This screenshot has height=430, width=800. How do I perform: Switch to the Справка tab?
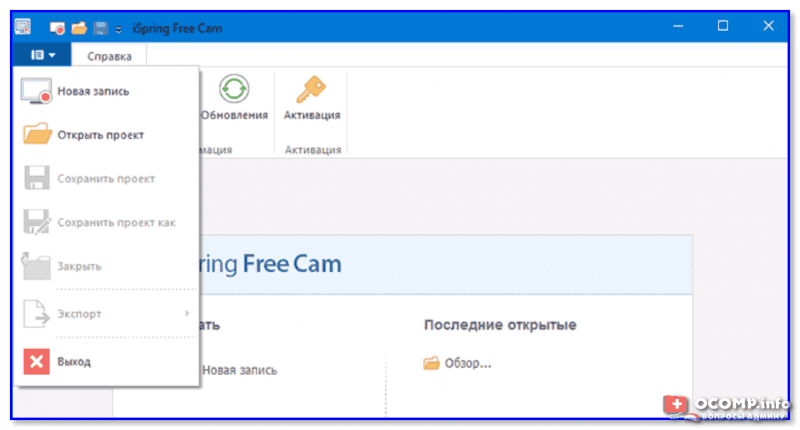(109, 56)
